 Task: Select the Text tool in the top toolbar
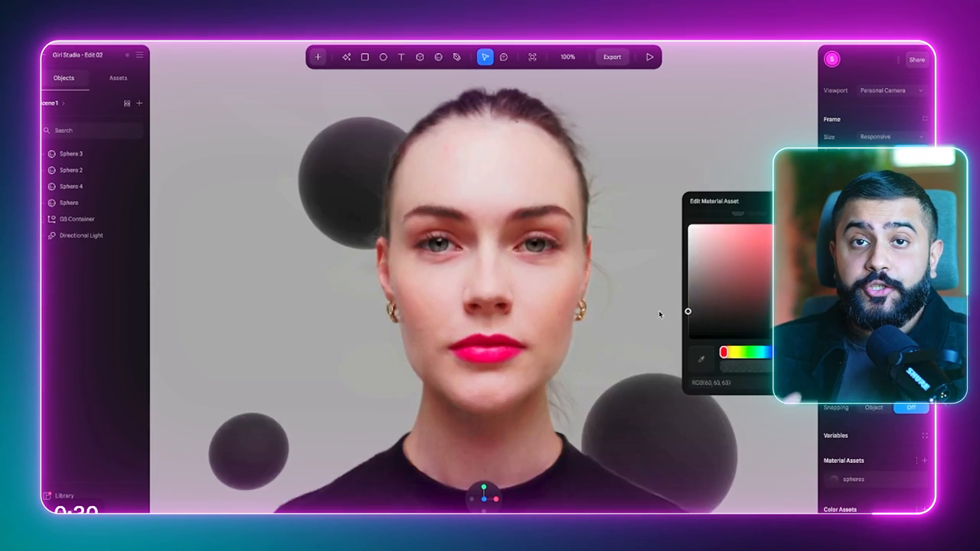(x=401, y=57)
